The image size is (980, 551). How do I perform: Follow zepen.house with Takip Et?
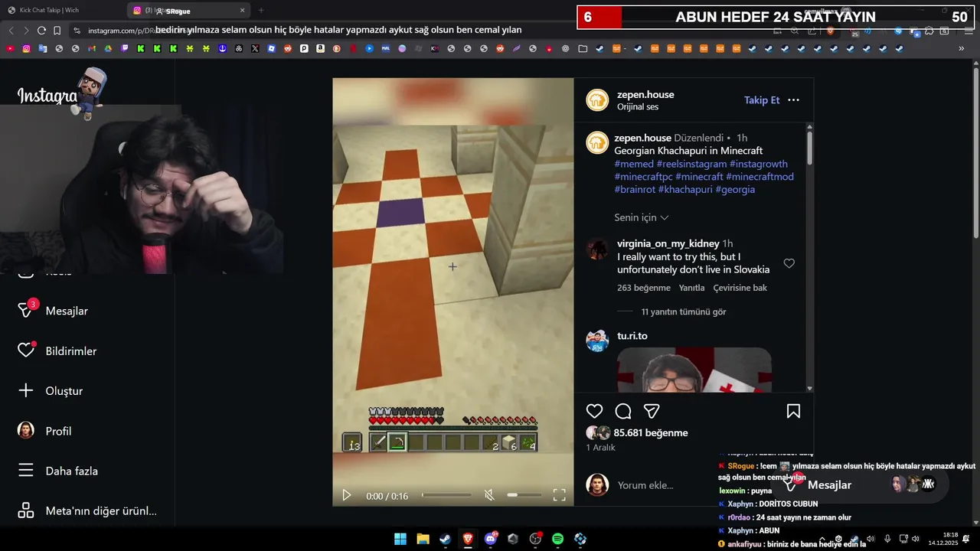(x=762, y=100)
